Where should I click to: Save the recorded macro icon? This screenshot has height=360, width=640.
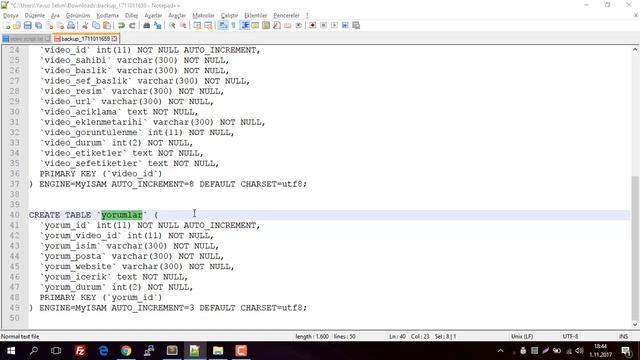point(356,25)
